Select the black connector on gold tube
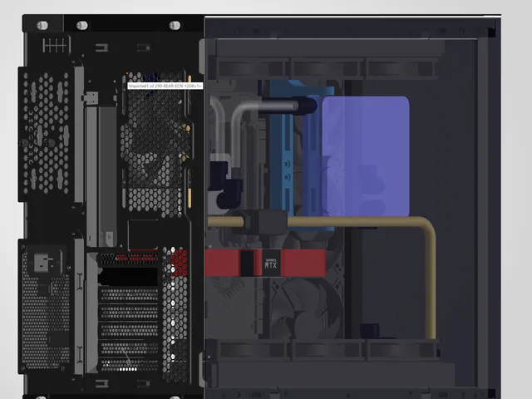 264,222
